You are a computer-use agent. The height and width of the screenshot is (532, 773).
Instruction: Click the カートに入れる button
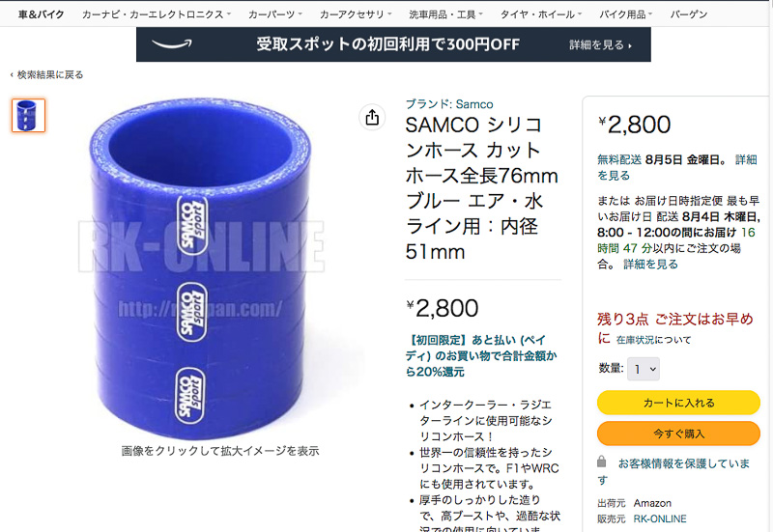pos(678,403)
